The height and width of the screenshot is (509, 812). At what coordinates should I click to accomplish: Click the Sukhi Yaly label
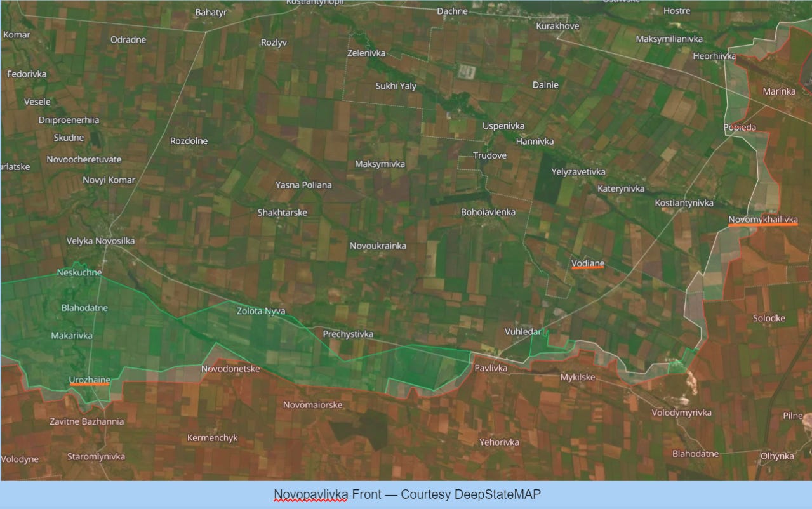pyautogui.click(x=396, y=86)
